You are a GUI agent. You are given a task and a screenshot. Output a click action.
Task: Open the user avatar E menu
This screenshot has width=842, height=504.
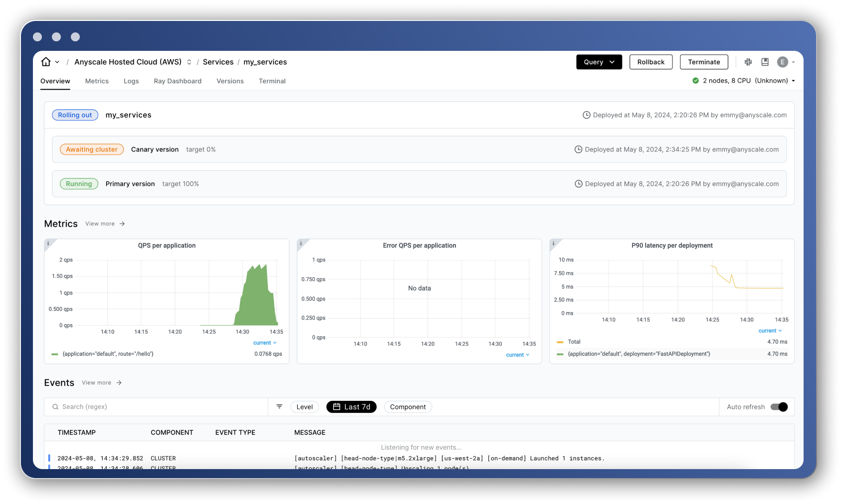[x=782, y=62]
